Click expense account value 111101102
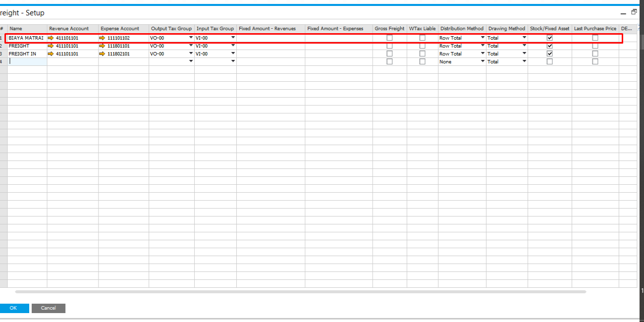 click(x=118, y=38)
